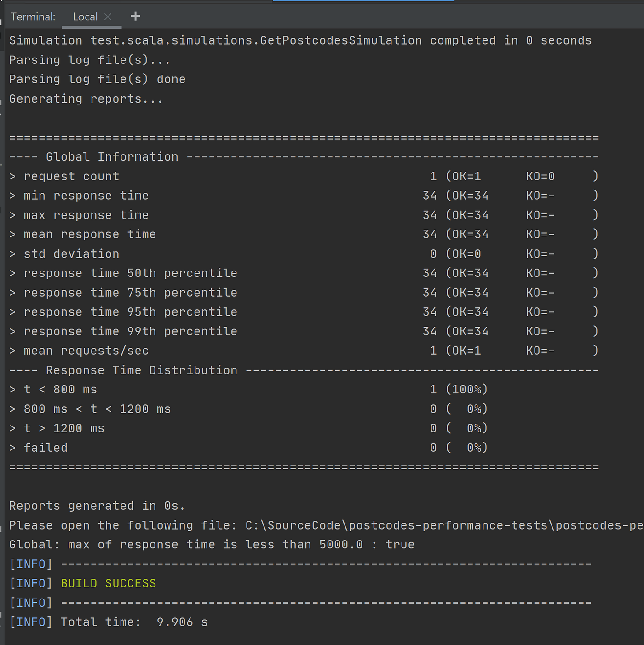644x645 pixels.
Task: Click the failed distribution row
Action: (46, 447)
